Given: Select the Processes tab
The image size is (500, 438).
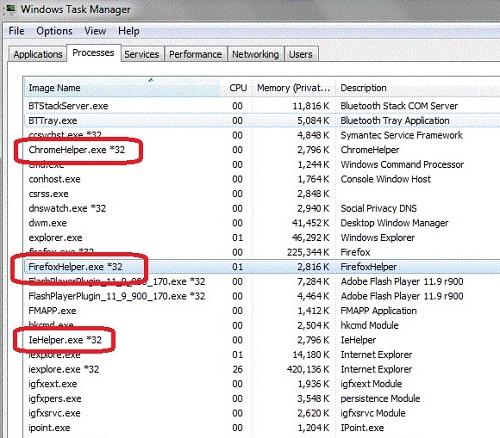Looking at the screenshot, I should pos(93,53).
